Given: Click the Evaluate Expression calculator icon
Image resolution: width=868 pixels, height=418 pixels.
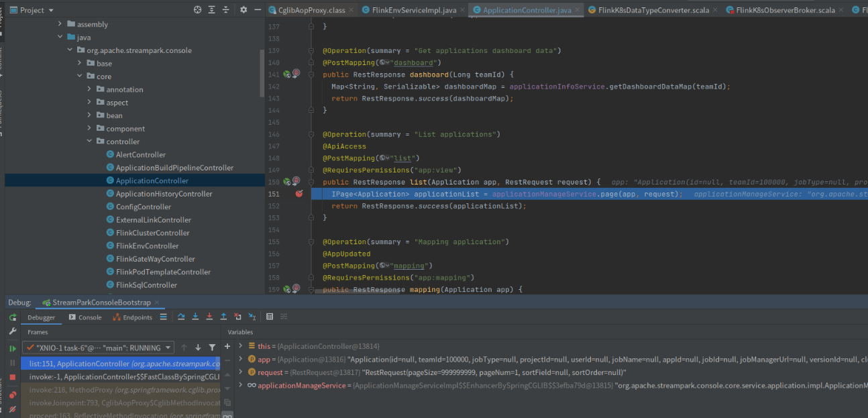Looking at the screenshot, I should coord(270,317).
